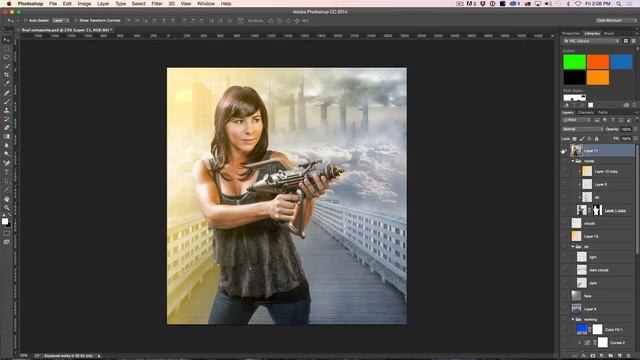The height and width of the screenshot is (360, 640).
Task: Filter layers by pixel layers icon
Action: [x=597, y=120]
